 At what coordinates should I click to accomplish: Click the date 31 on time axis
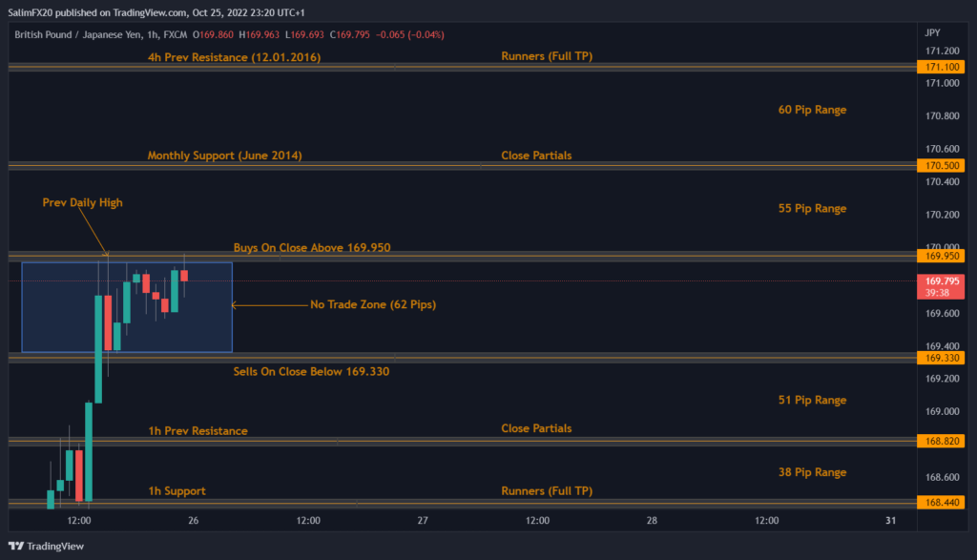[x=890, y=521]
